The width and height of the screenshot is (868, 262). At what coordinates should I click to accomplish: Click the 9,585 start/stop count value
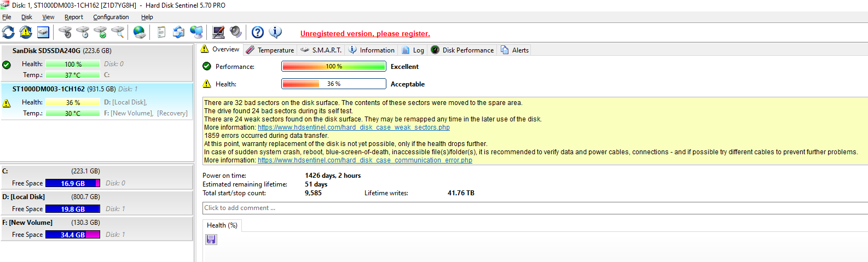pos(314,193)
